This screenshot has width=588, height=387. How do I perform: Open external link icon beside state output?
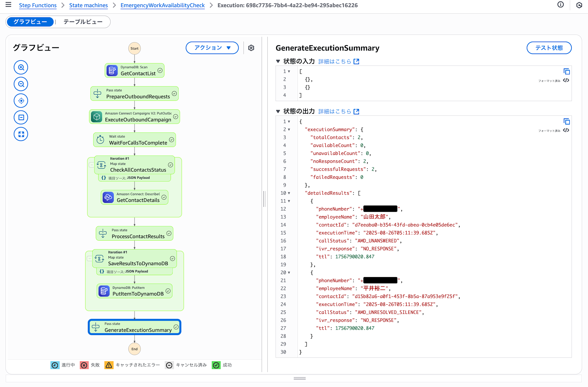(x=356, y=111)
